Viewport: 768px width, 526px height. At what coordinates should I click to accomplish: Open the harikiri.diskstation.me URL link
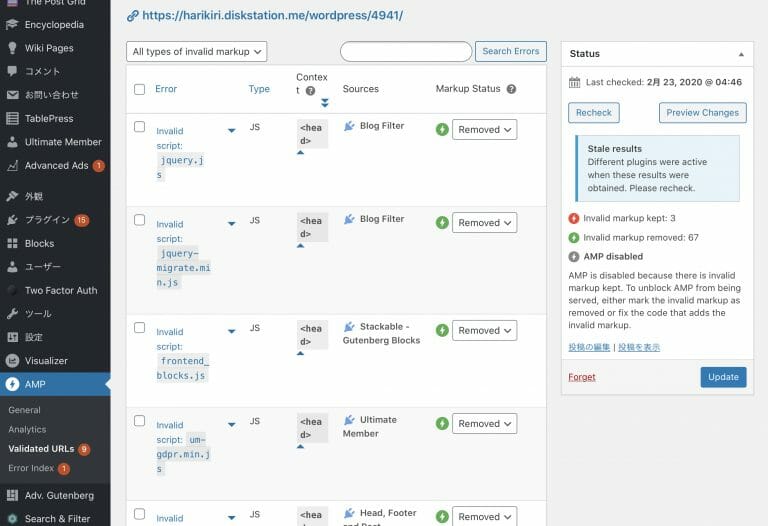tap(272, 16)
